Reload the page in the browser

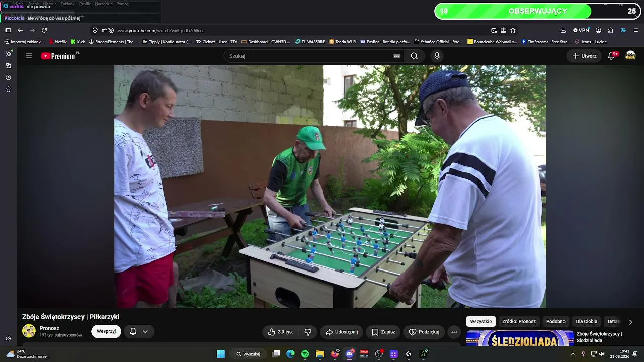point(44,30)
